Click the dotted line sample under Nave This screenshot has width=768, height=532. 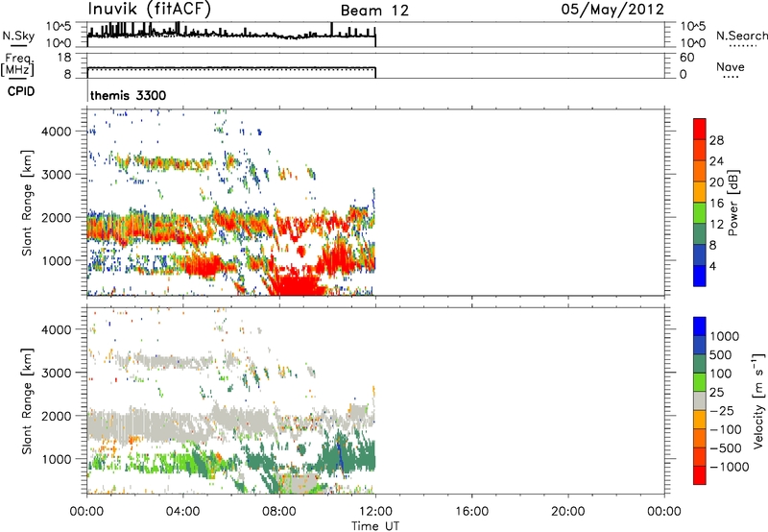[x=731, y=78]
